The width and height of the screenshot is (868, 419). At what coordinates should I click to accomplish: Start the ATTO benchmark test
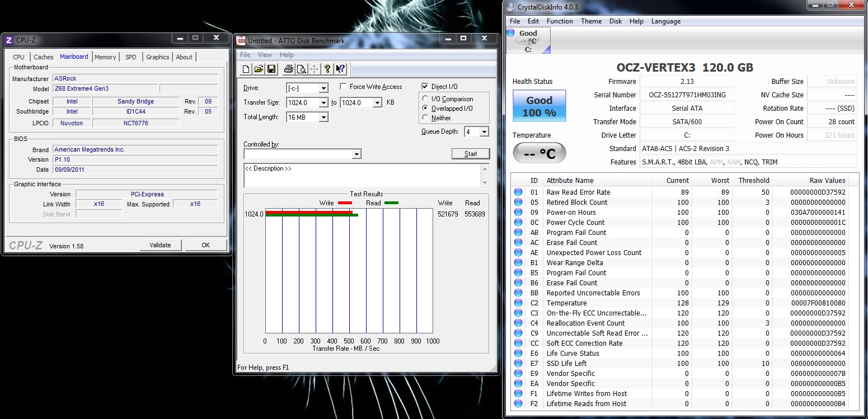coord(471,154)
